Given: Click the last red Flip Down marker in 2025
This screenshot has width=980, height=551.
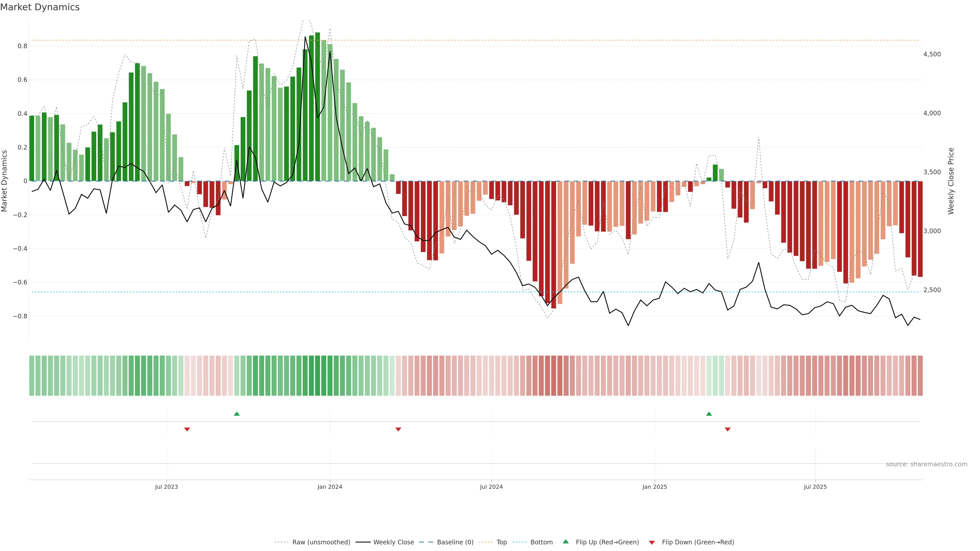Looking at the screenshot, I should (x=727, y=429).
